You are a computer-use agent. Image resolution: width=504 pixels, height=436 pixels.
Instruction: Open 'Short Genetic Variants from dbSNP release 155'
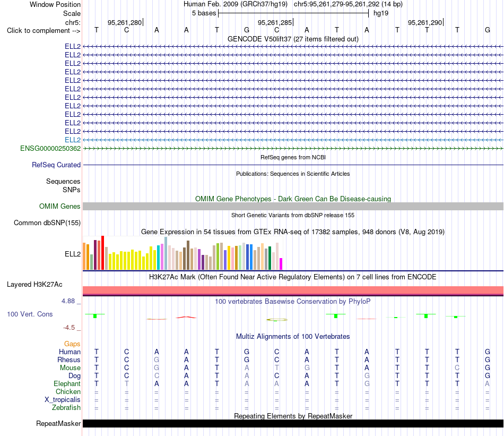click(293, 215)
